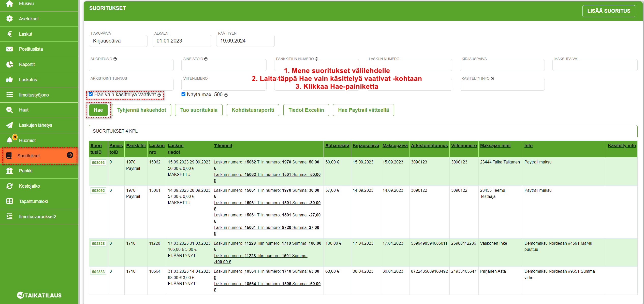
Task: Open invoice number 15061 link
Action: click(155, 190)
